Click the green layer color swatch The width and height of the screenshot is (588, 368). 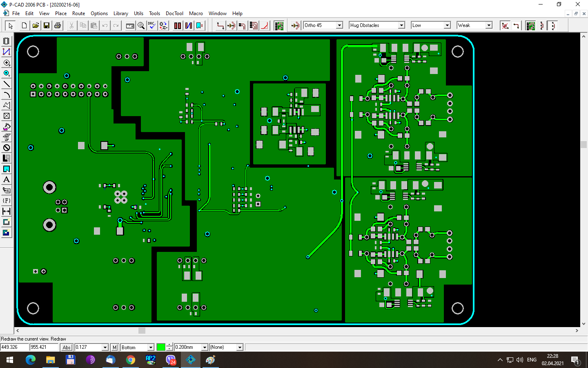[x=161, y=348]
